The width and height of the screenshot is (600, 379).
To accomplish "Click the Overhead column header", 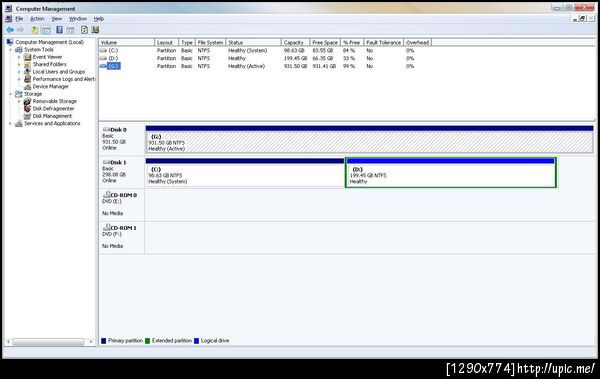I will [417, 42].
